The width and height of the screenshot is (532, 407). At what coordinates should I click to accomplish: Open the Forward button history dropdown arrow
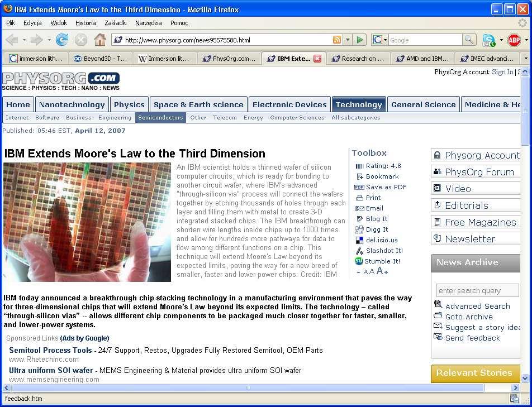tap(49, 40)
